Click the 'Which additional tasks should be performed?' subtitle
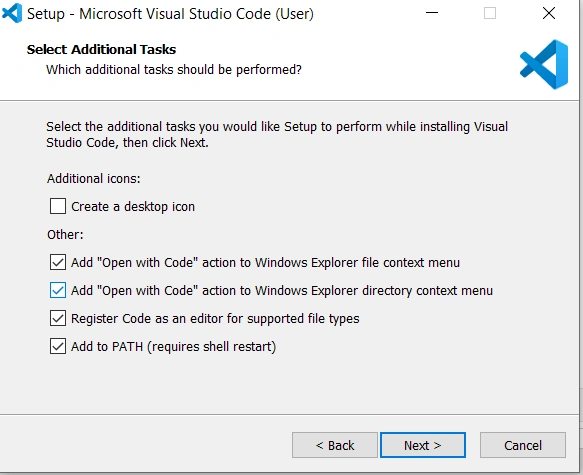 point(174,70)
